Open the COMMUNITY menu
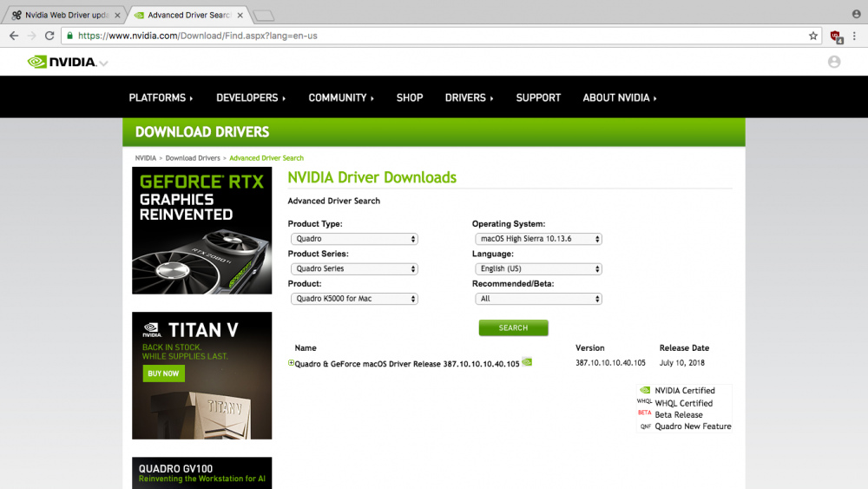The height and width of the screenshot is (489, 868). click(x=341, y=98)
